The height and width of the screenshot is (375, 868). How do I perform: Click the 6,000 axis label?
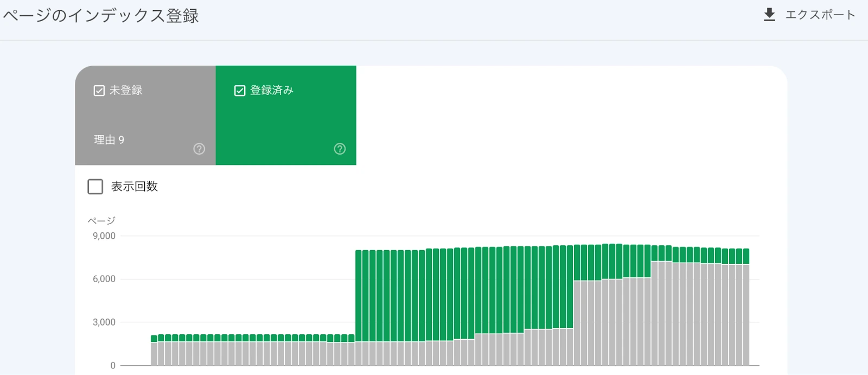pos(104,279)
